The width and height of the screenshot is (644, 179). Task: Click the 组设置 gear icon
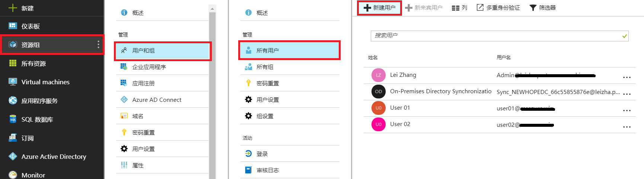(x=248, y=116)
